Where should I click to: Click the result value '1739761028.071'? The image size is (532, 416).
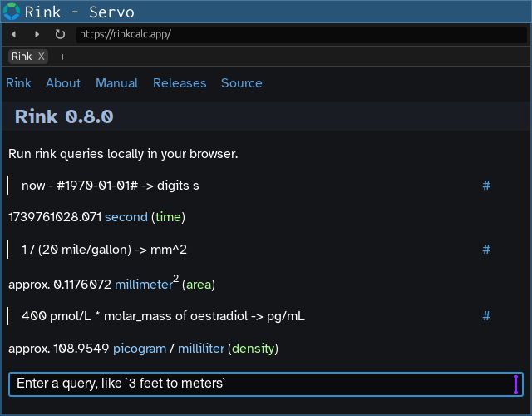coord(55,217)
